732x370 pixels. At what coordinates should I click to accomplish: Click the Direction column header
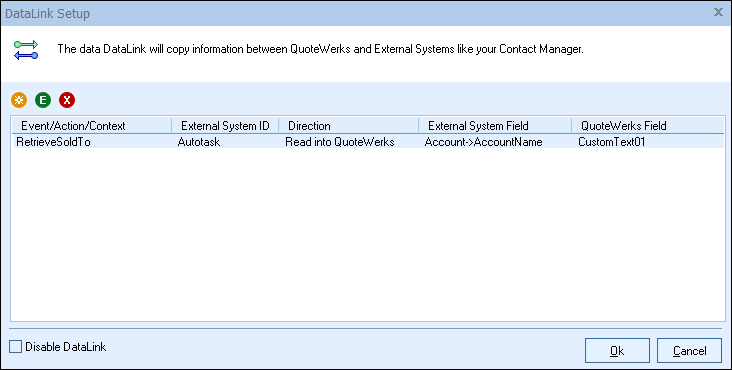click(348, 126)
